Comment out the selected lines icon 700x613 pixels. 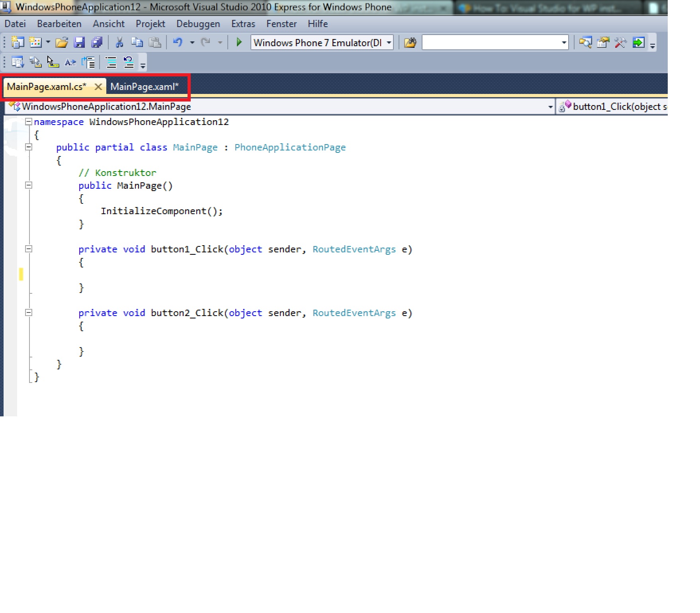click(x=111, y=62)
